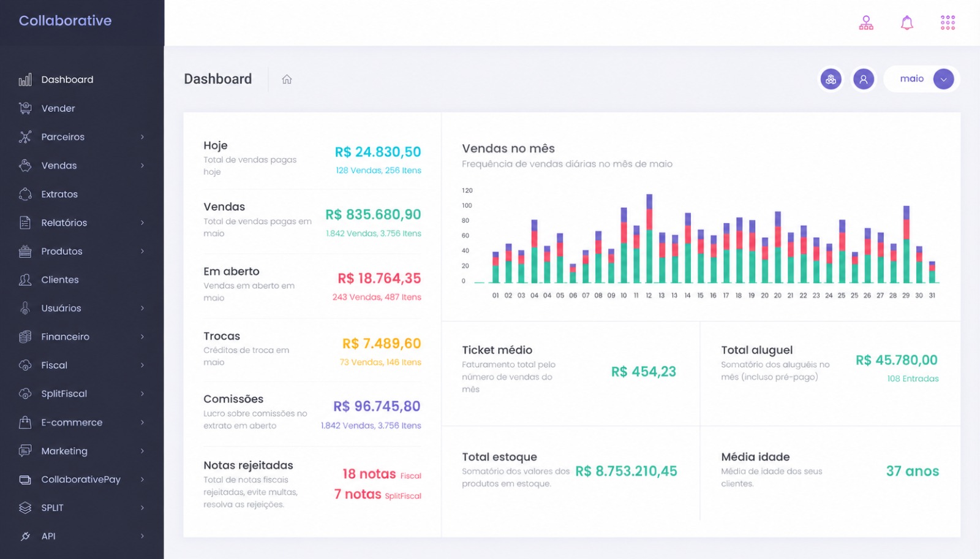This screenshot has height=559, width=980.
Task: Open the Vender menu item
Action: coord(58,108)
